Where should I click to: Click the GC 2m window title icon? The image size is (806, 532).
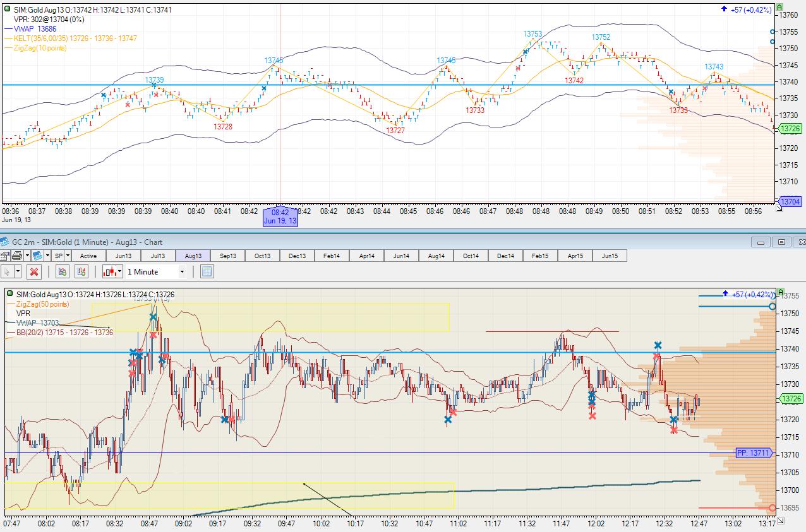4,242
